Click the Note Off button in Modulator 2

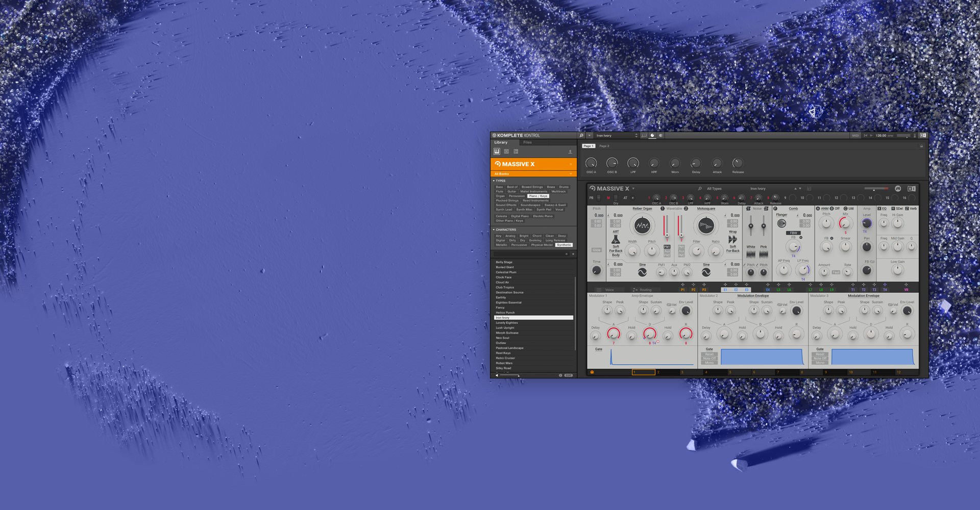point(709,359)
